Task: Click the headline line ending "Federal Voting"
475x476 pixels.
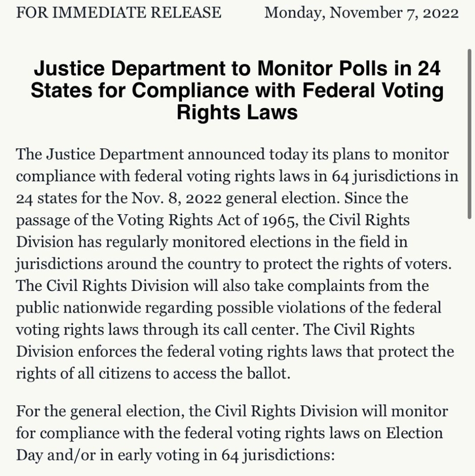Action: pyautogui.click(x=237, y=91)
